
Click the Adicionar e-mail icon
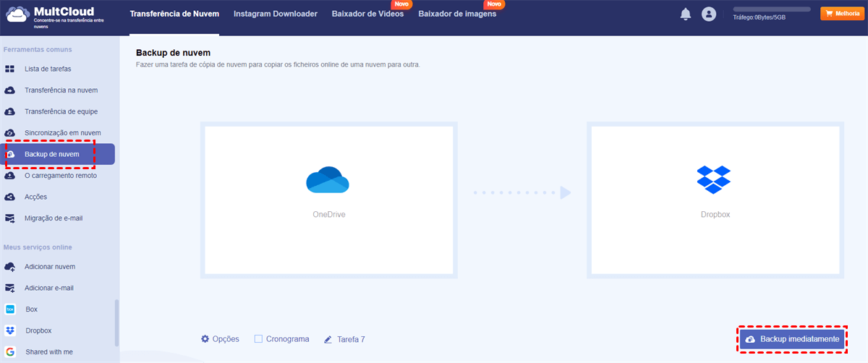(x=10, y=288)
